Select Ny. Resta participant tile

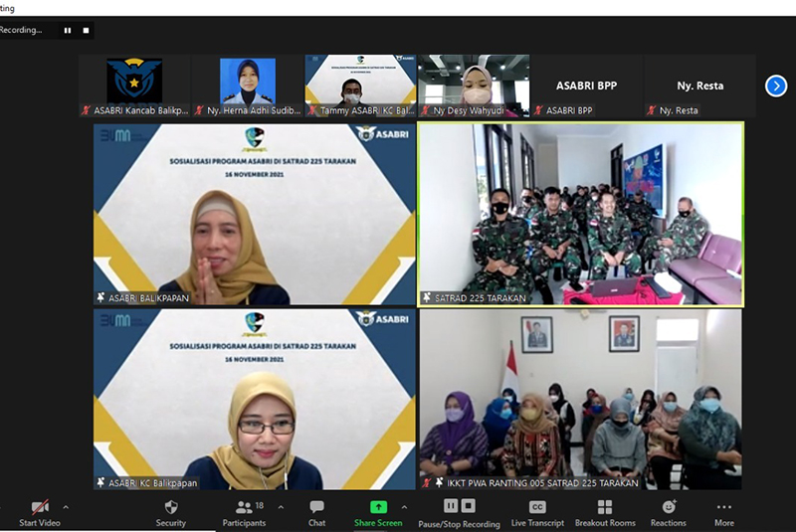(x=700, y=86)
